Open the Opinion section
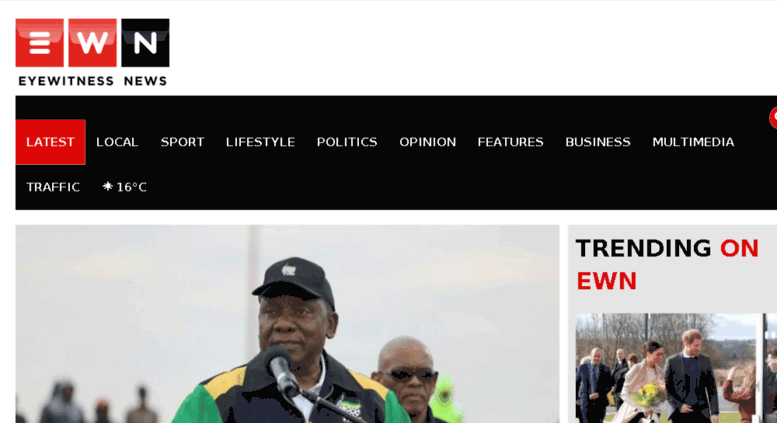 click(428, 142)
